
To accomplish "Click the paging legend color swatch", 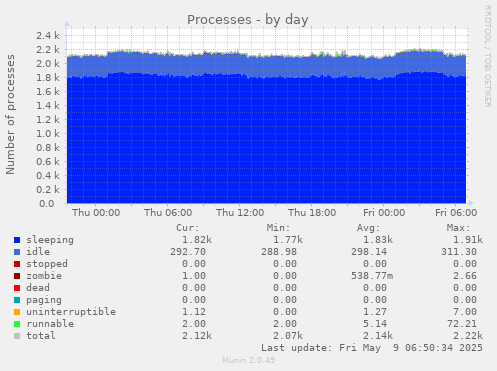I will coord(17,300).
